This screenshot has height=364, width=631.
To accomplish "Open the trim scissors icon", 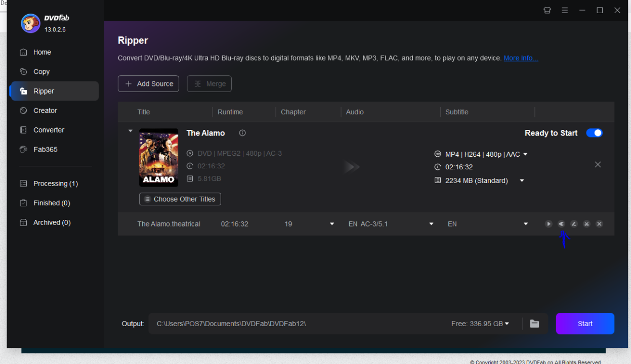I will 586,224.
